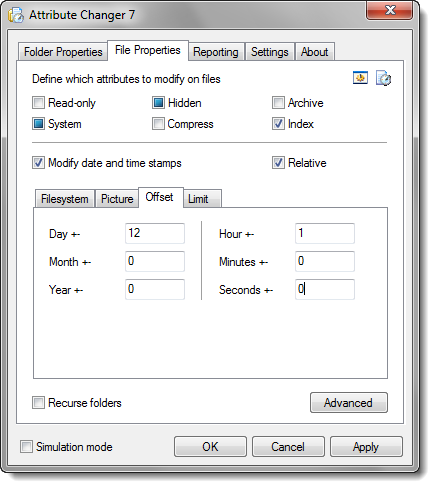Confirm changes with the OK button
435x488 pixels.
pos(210,447)
